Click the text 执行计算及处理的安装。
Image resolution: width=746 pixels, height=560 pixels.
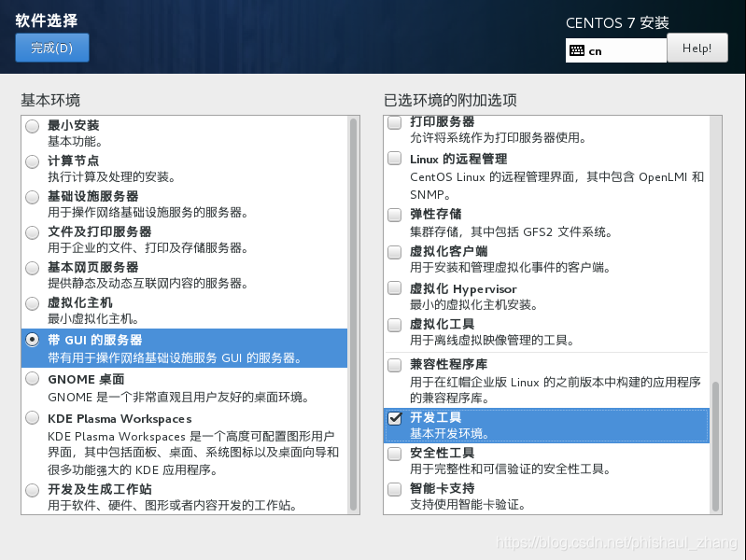coord(112,177)
